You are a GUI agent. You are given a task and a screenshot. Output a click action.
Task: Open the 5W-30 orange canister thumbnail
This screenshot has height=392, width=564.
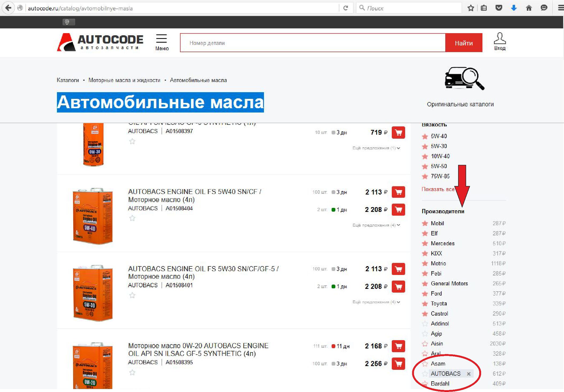[93, 293]
